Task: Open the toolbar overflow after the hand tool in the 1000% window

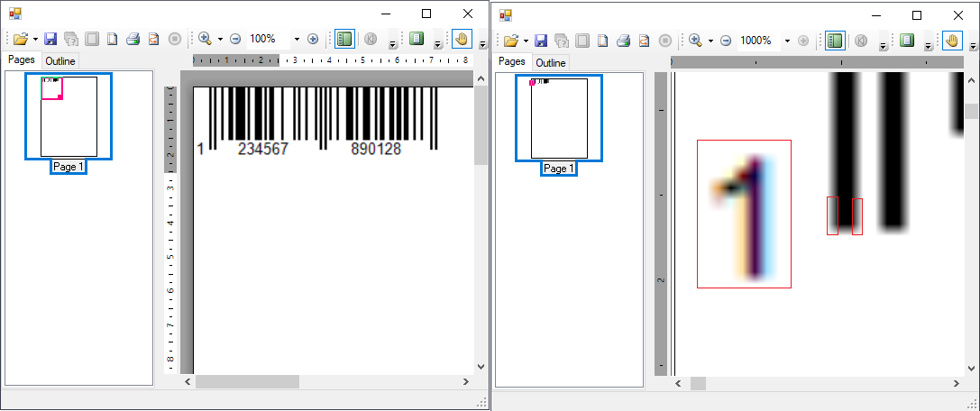Action: point(973,47)
